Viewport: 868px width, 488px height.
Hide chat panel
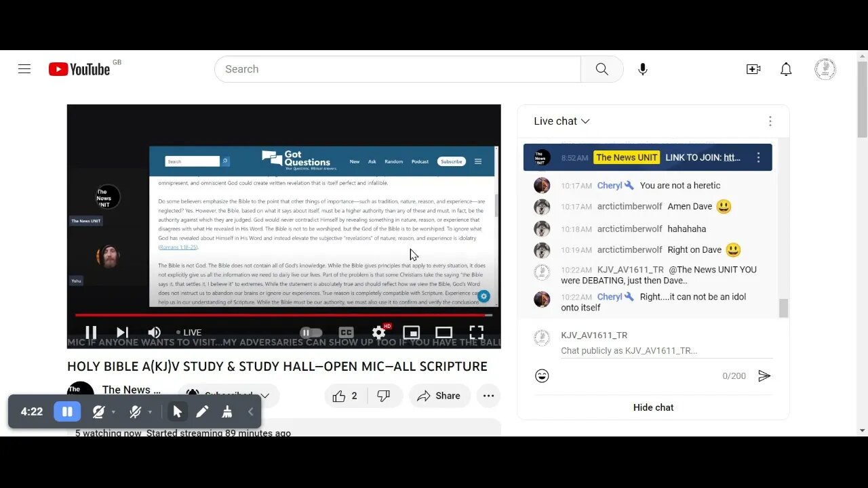tap(653, 407)
